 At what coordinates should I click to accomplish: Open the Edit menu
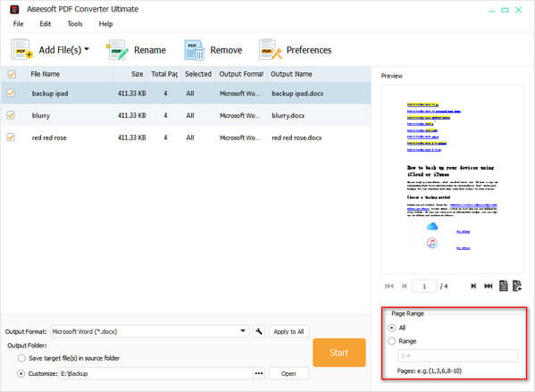(45, 24)
